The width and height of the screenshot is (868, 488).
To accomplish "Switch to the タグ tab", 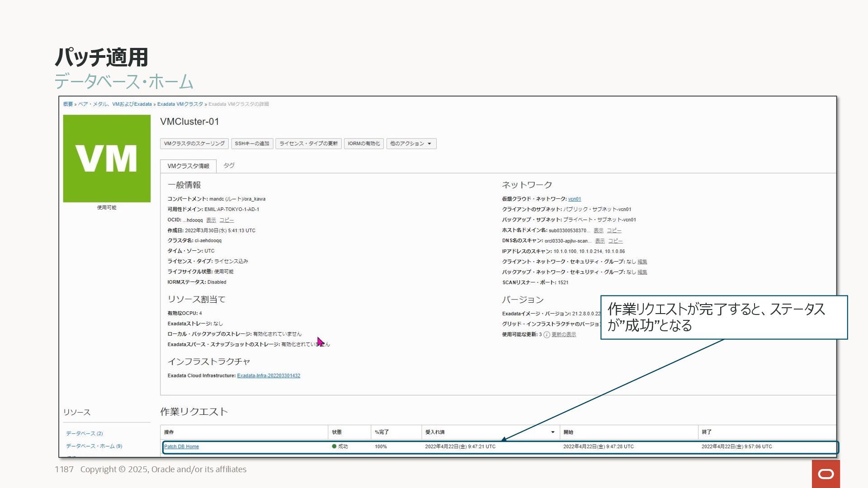I will [229, 166].
